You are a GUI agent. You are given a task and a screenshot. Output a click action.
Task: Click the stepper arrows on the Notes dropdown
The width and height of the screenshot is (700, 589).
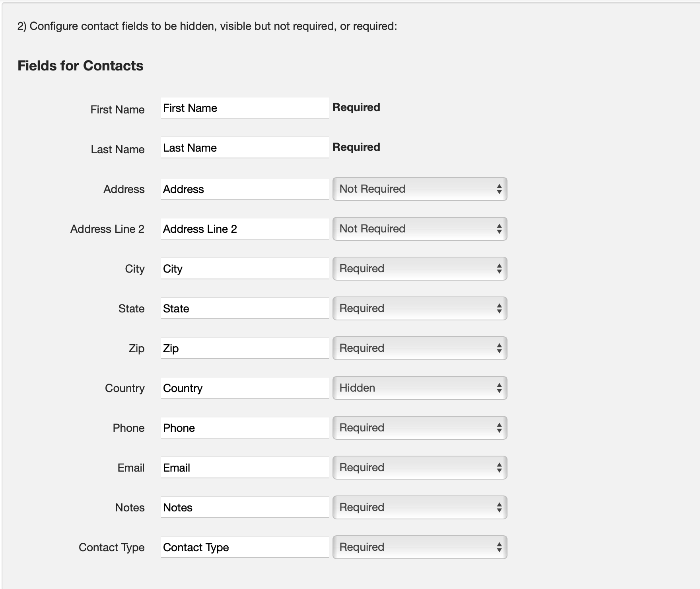tap(500, 507)
